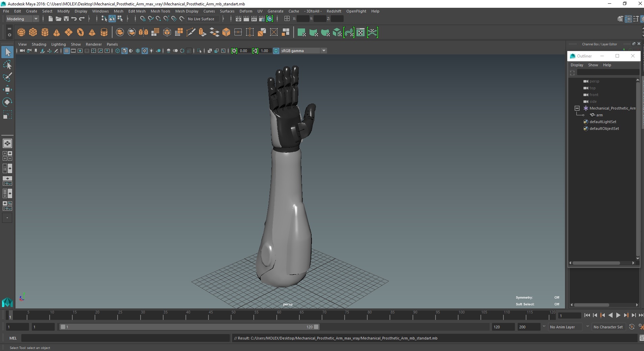Toggle select by hierarchy mode

104,19
